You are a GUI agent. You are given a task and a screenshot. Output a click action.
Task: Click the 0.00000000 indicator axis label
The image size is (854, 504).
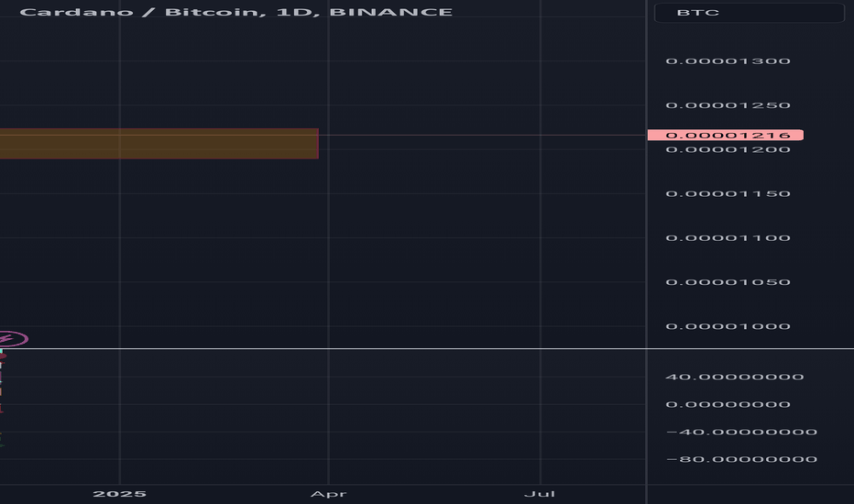pos(728,404)
